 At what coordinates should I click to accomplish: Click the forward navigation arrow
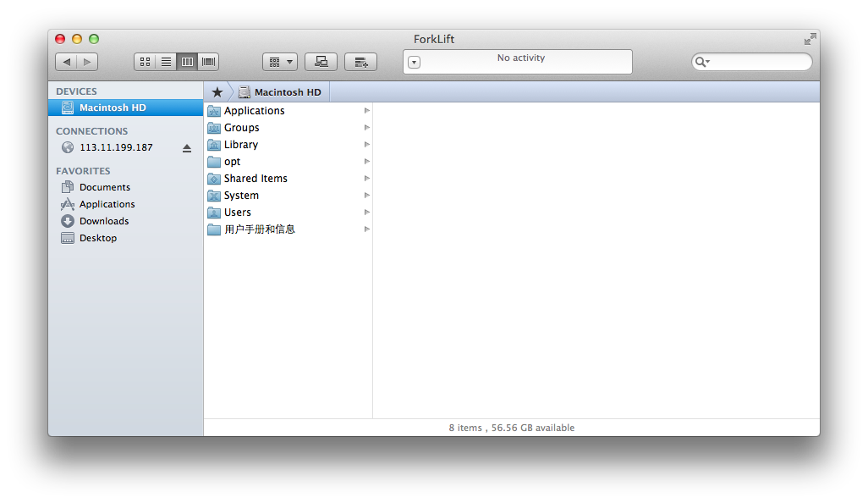point(87,62)
